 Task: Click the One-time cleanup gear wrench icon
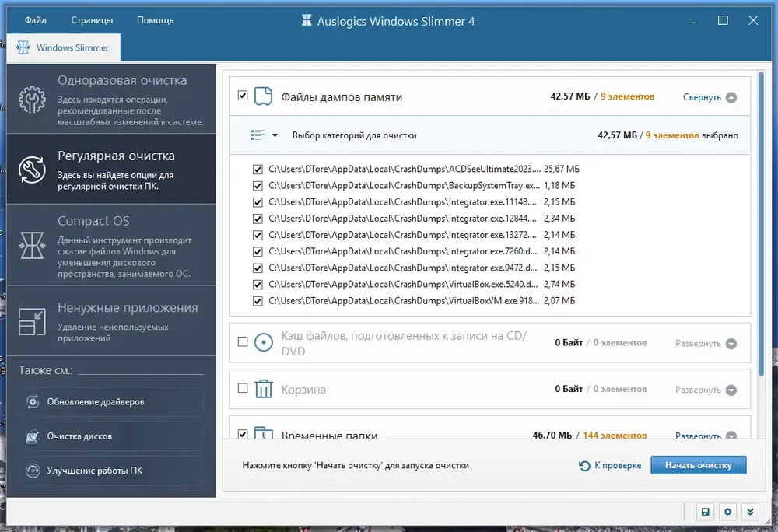[x=32, y=100]
